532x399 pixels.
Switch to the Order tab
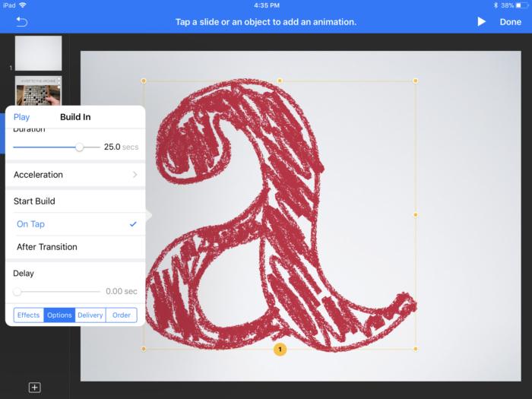coord(122,315)
